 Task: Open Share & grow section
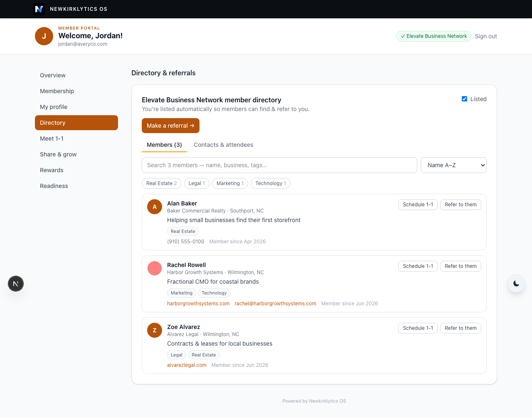point(76,154)
